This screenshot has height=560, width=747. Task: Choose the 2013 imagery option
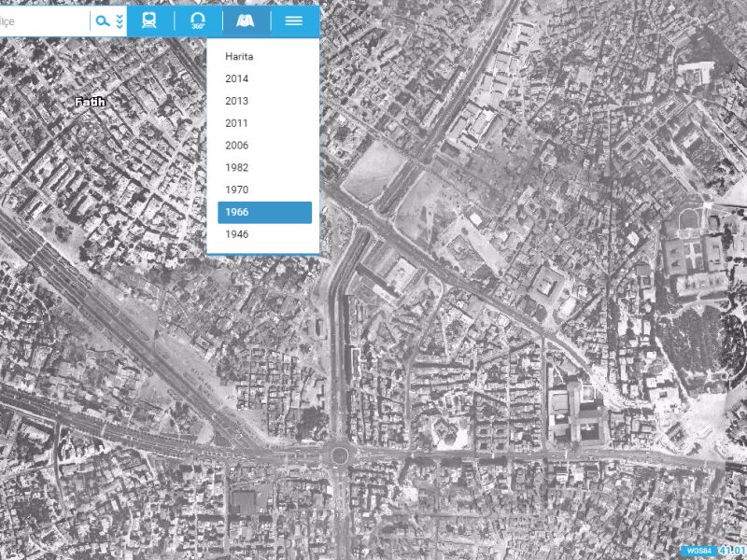237,101
